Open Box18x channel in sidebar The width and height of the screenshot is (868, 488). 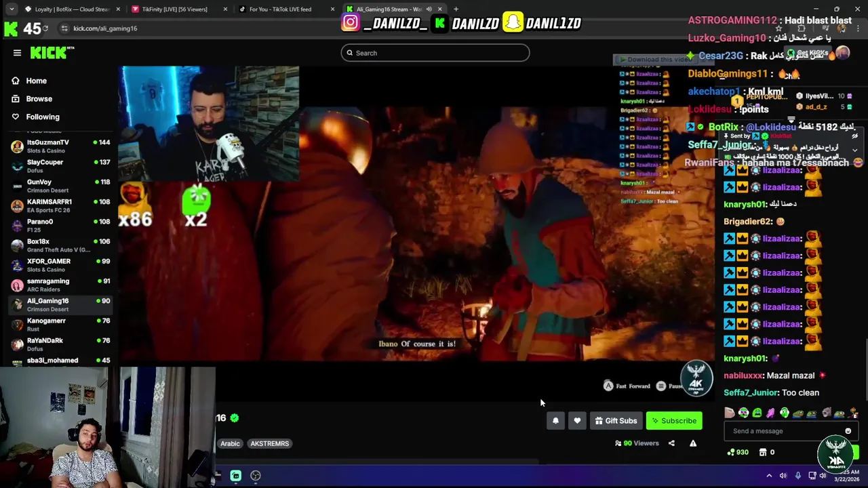click(x=60, y=245)
